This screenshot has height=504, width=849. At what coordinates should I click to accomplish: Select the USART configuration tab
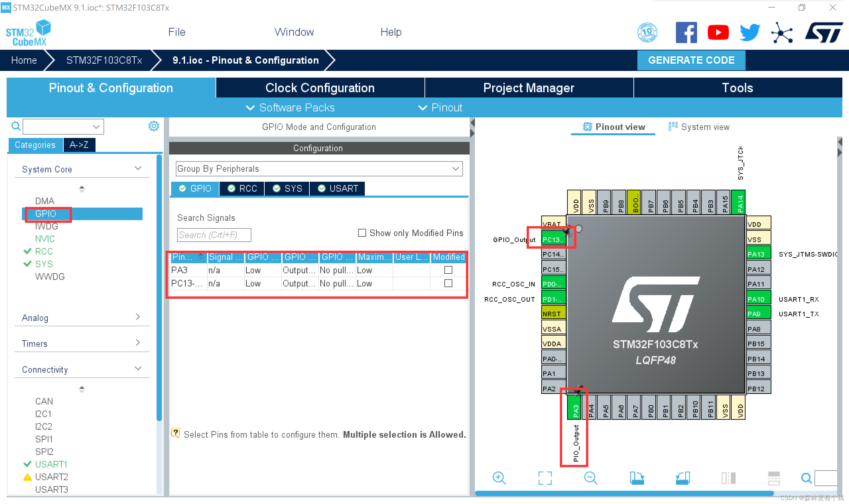pyautogui.click(x=338, y=188)
